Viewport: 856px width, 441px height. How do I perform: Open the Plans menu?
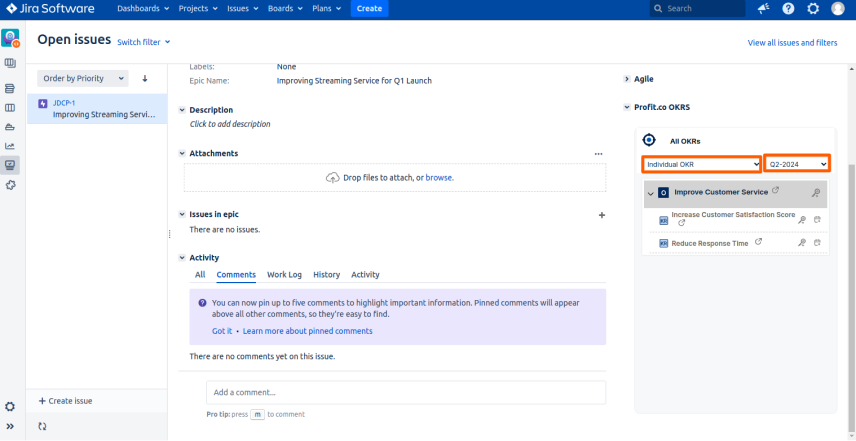[x=327, y=9]
